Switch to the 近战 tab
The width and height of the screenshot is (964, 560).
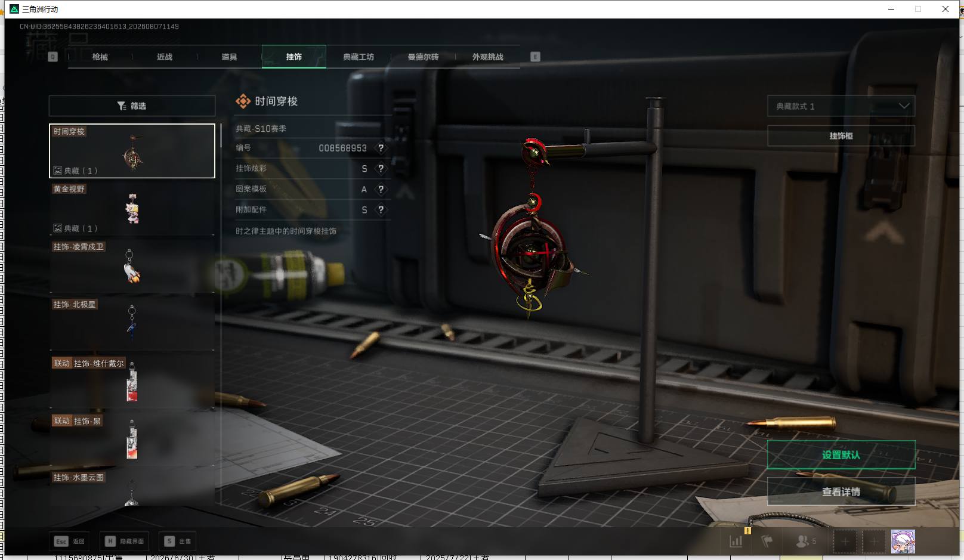click(x=165, y=57)
